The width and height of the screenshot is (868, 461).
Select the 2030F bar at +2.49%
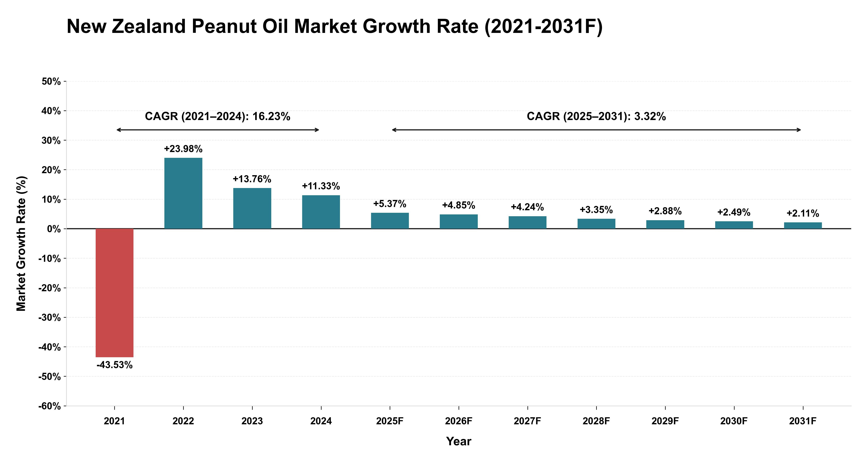(734, 225)
